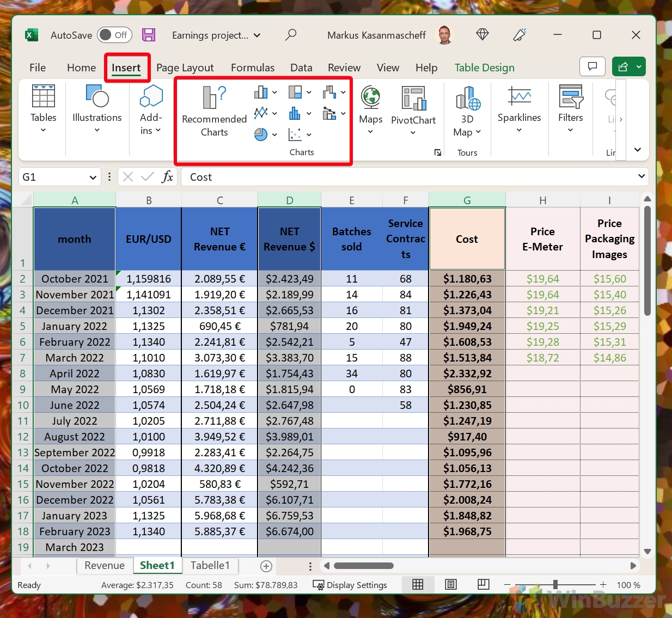Click the Recommended Charts icon
The image size is (672, 618).
pos(214,98)
